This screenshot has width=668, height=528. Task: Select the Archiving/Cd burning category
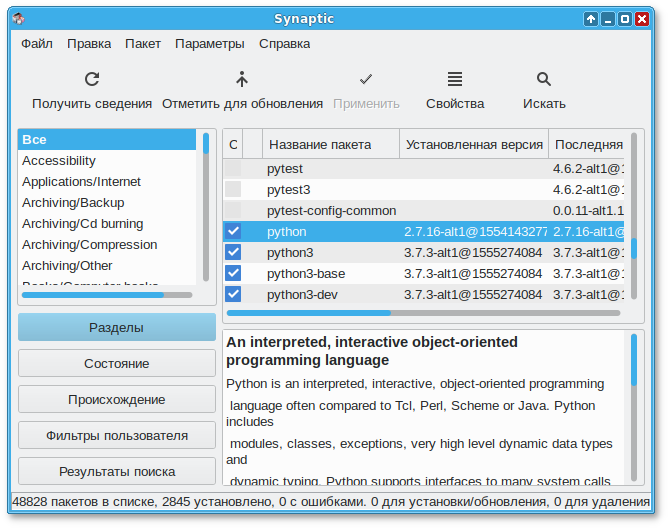[x=107, y=223]
